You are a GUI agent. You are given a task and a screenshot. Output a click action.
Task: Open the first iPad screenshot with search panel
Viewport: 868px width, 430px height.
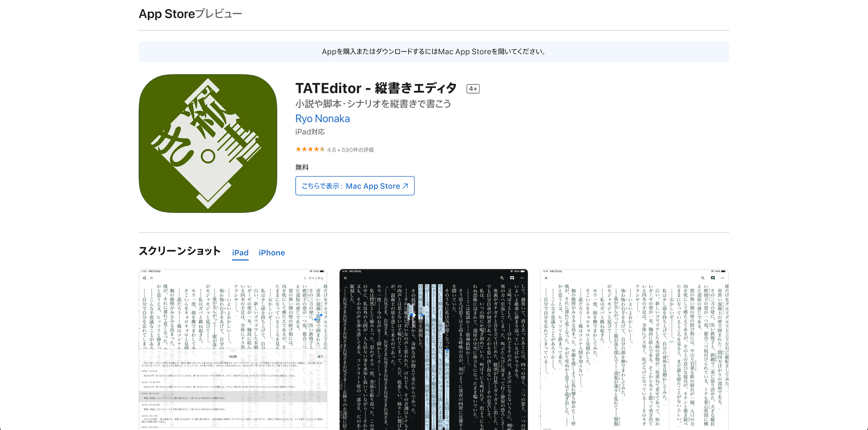pos(233,350)
